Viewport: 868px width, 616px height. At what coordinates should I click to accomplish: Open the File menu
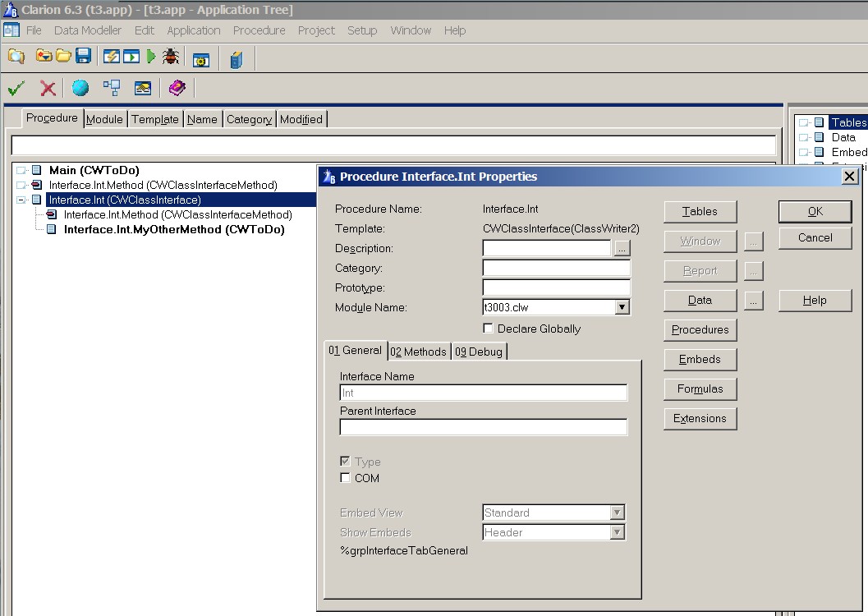pos(34,30)
